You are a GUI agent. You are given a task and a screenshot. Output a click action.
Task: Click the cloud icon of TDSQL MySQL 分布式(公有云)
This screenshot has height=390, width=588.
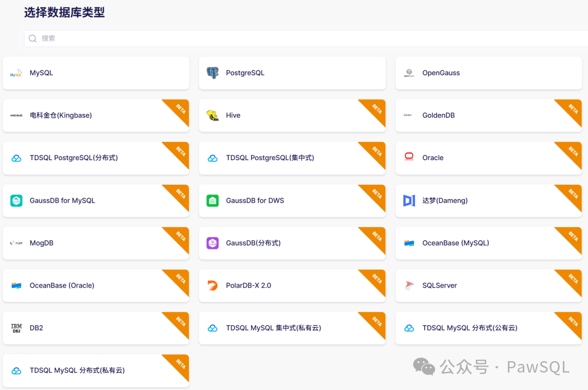pyautogui.click(x=409, y=328)
